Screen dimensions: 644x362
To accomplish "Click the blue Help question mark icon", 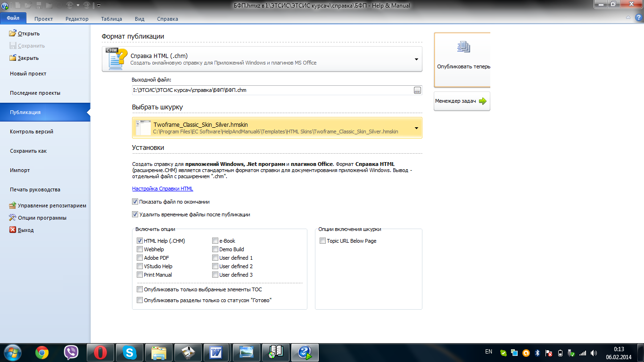I will [x=638, y=18].
